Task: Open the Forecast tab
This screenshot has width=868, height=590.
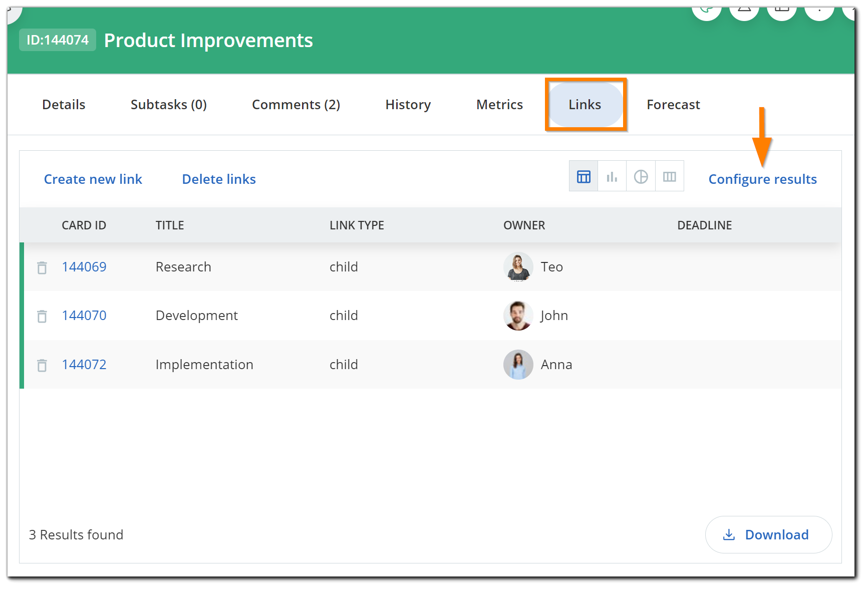Action: tap(673, 104)
